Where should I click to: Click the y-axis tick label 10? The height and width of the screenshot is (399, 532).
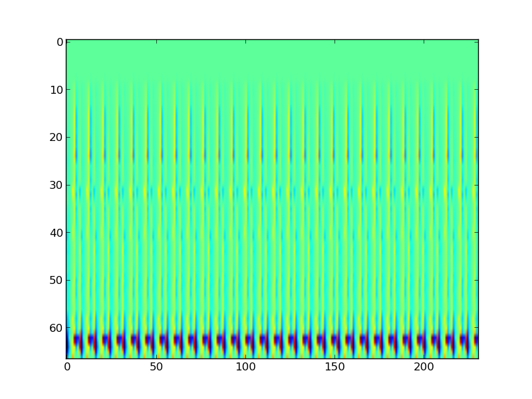coord(57,90)
